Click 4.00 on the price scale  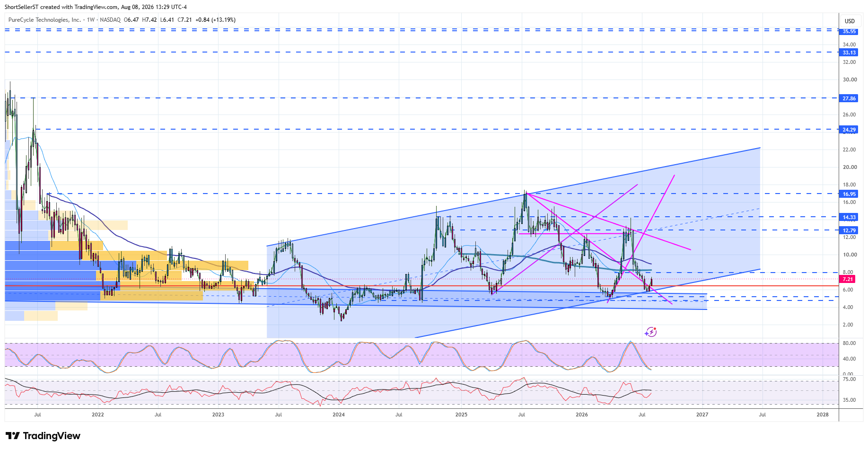click(x=848, y=307)
